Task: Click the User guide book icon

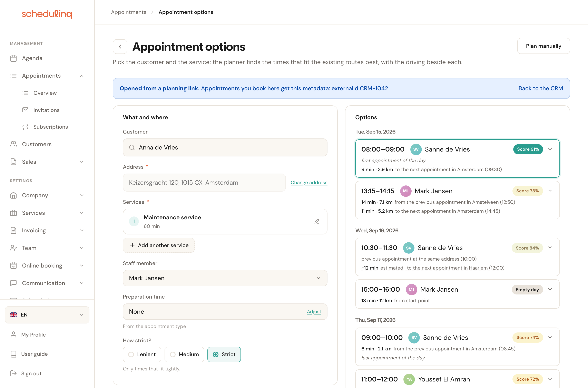Action: pyautogui.click(x=14, y=354)
